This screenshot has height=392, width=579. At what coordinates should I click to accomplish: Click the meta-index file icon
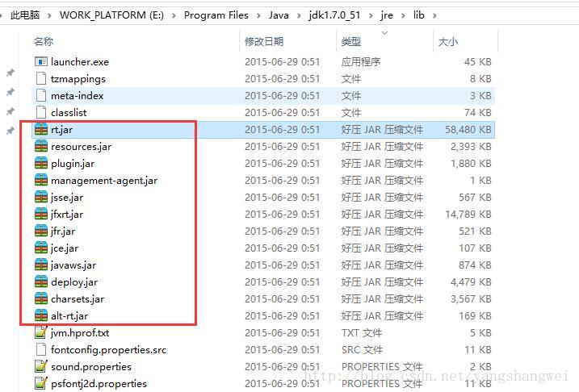(x=41, y=95)
